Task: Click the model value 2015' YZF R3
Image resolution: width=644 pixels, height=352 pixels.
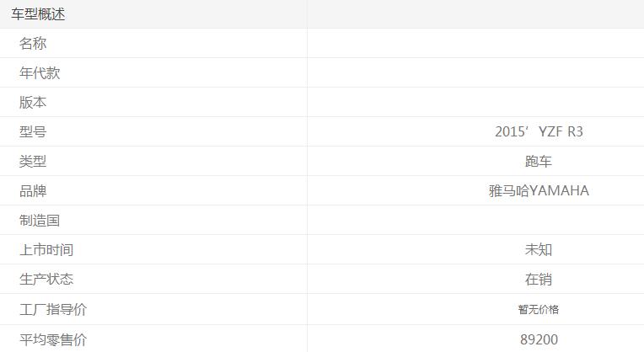Action: click(x=539, y=132)
